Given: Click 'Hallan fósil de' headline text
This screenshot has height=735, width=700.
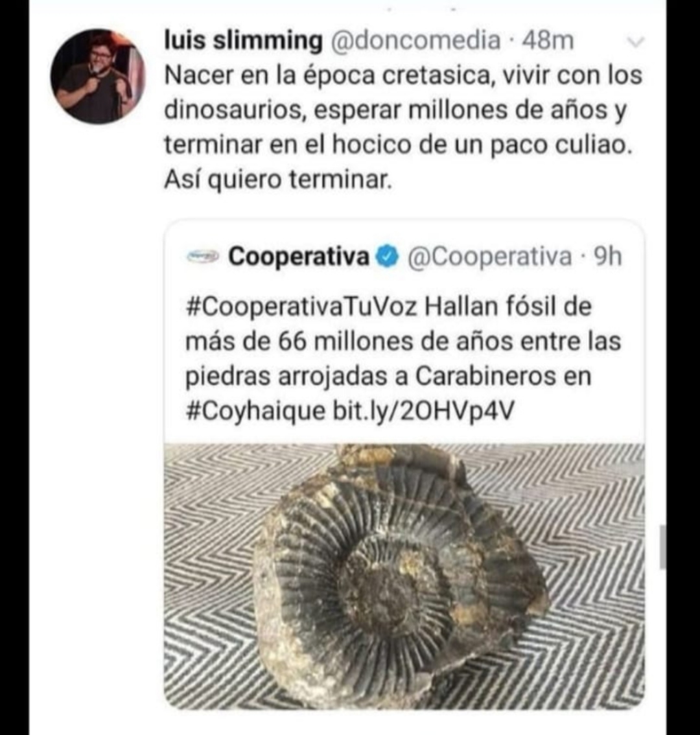Looking at the screenshot, I should click(508, 307).
